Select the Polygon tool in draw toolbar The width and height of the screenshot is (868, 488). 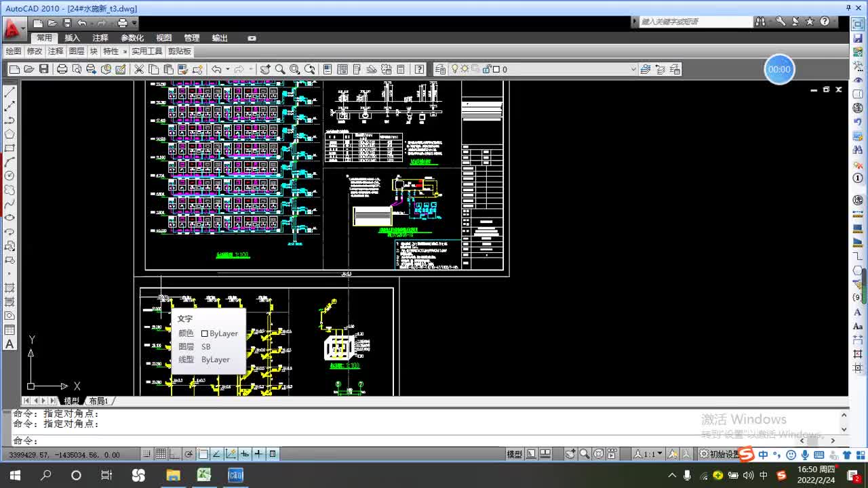pyautogui.click(x=9, y=134)
